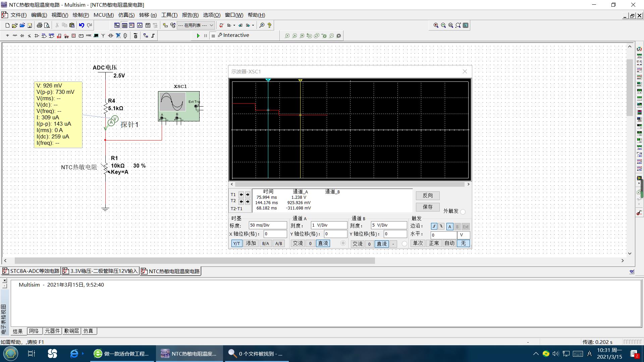Image resolution: width=644 pixels, height=362 pixels.
Task: Zoom out on the schematic
Action: click(443, 25)
